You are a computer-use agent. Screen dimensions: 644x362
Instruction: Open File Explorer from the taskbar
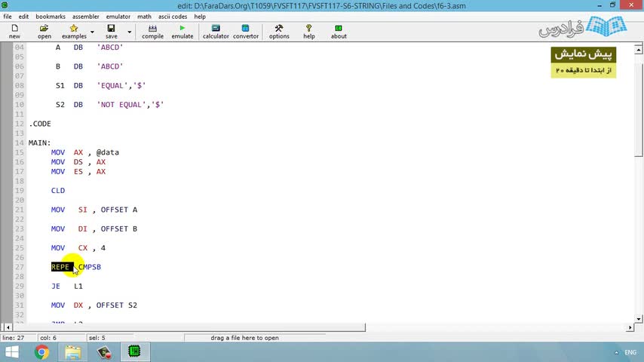(72, 352)
